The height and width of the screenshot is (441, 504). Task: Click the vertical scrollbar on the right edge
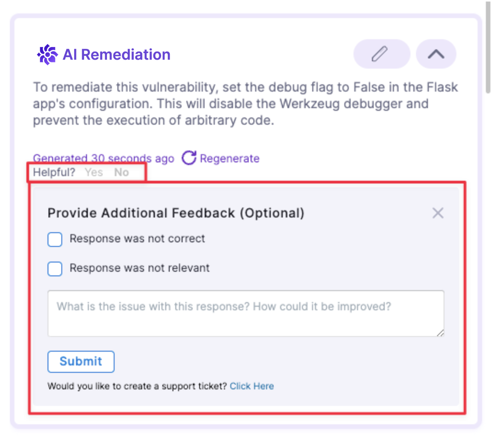488,47
